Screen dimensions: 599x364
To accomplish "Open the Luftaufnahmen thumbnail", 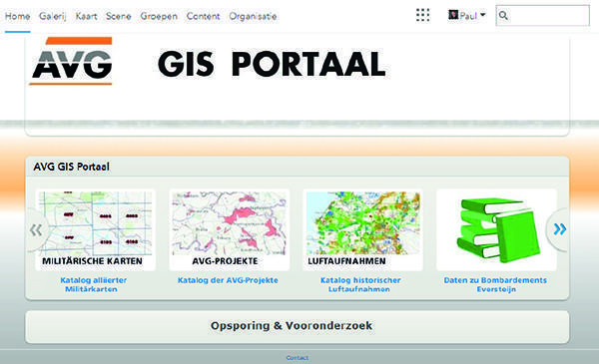I will click(x=363, y=230).
